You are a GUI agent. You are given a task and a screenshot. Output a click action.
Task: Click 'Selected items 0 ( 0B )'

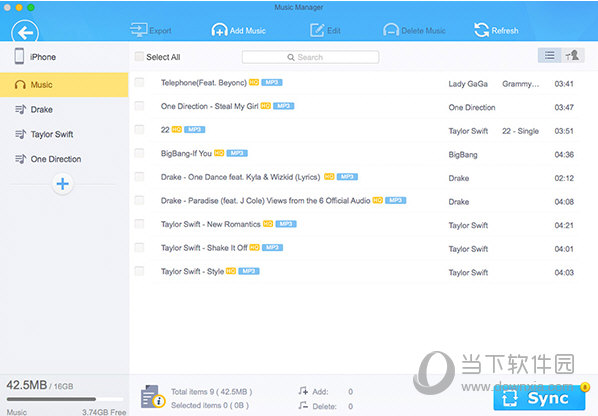pos(210,405)
